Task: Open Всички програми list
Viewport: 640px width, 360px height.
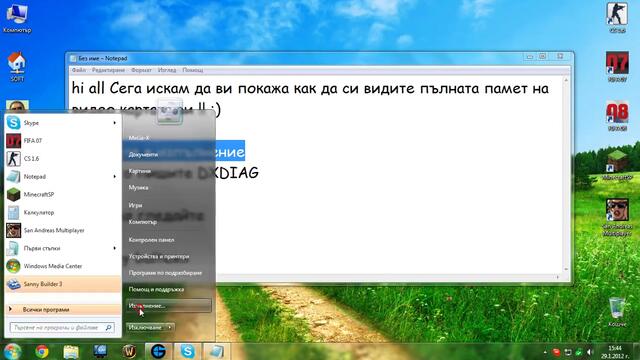Action: point(62,309)
